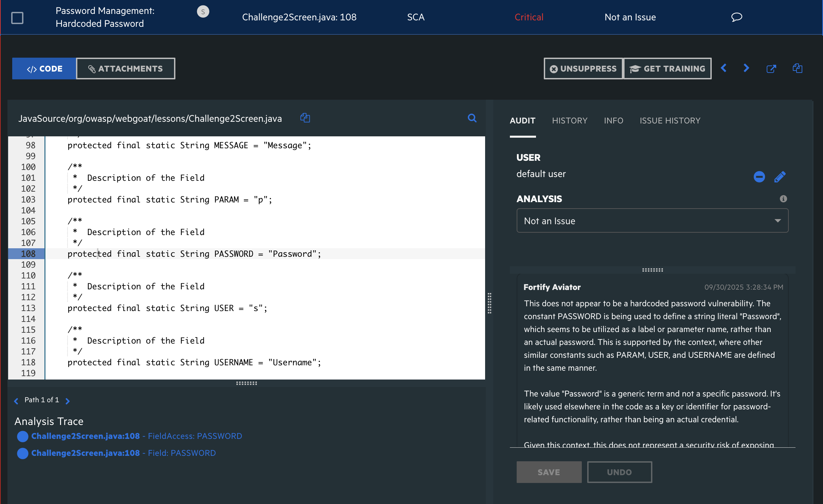The image size is (823, 504).
Task: Click the next issue arrow icon
Action: tap(746, 68)
